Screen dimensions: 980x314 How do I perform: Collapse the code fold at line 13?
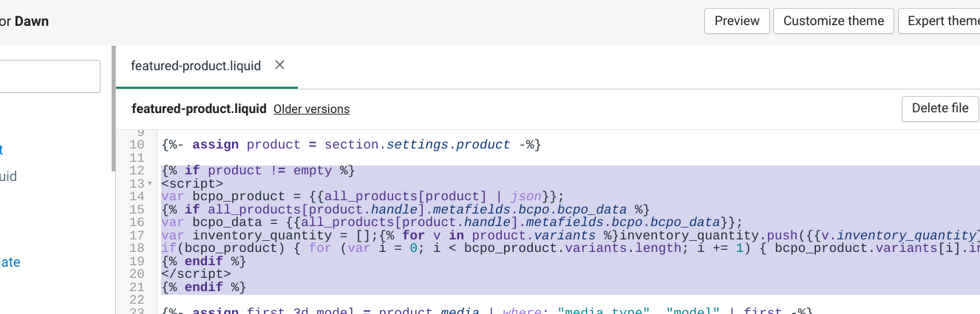(150, 183)
